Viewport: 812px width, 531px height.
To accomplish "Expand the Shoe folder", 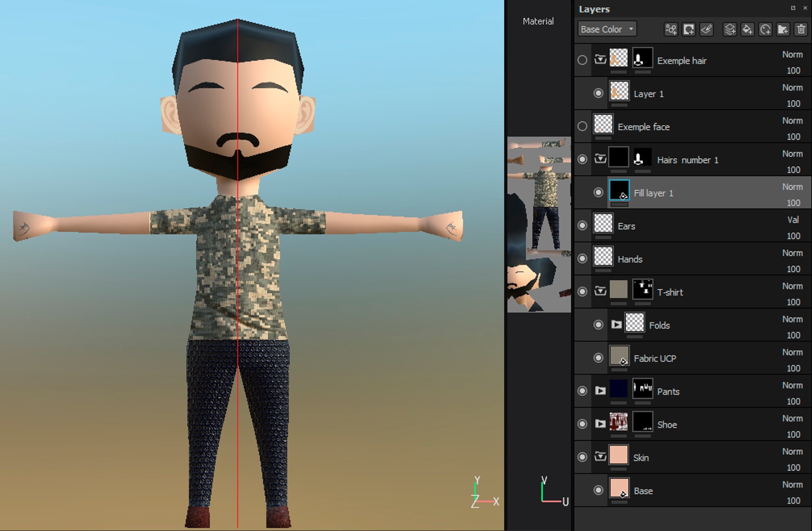I will click(x=600, y=424).
